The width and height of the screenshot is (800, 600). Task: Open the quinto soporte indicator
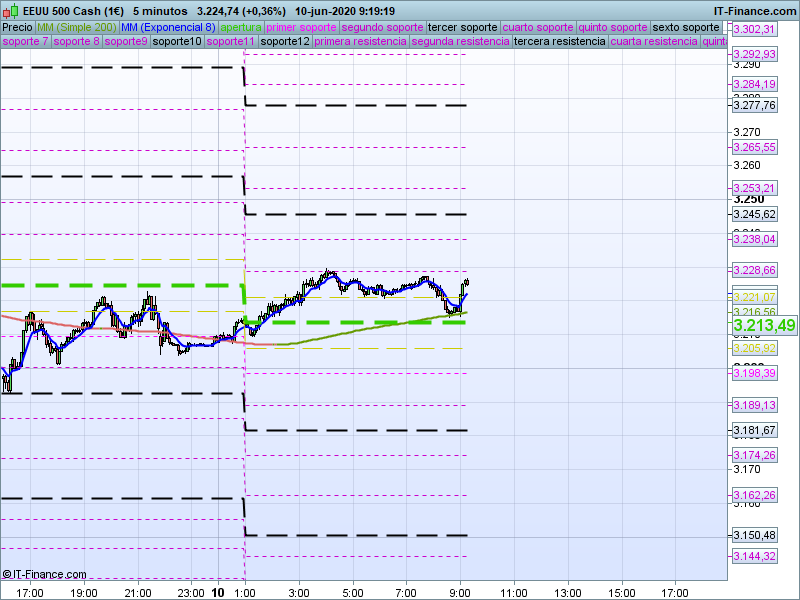pyautogui.click(x=613, y=27)
